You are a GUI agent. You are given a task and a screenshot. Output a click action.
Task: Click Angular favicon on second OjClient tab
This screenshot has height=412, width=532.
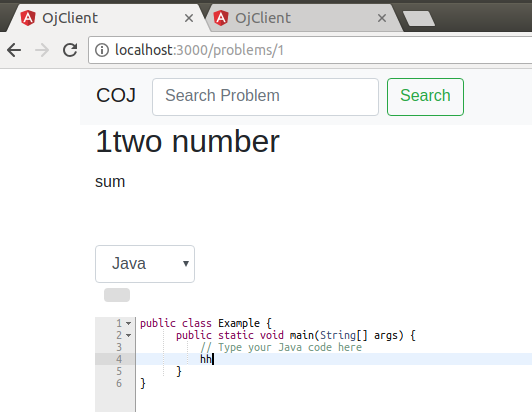pyautogui.click(x=221, y=18)
